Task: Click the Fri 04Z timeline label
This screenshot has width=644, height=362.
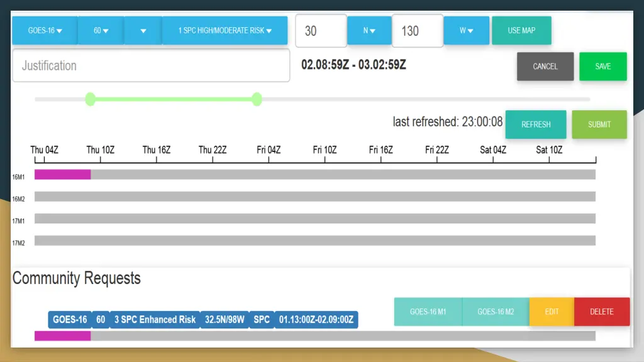Action: (x=269, y=150)
